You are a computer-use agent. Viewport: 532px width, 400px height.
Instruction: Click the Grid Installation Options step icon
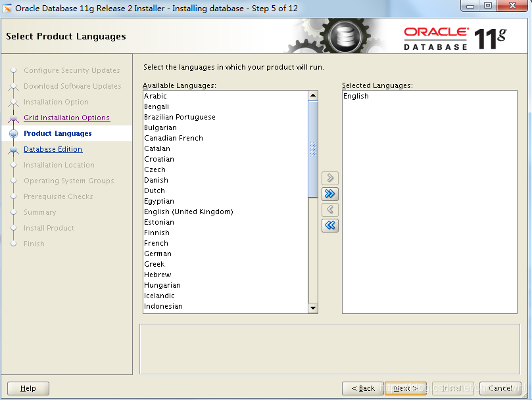point(13,118)
